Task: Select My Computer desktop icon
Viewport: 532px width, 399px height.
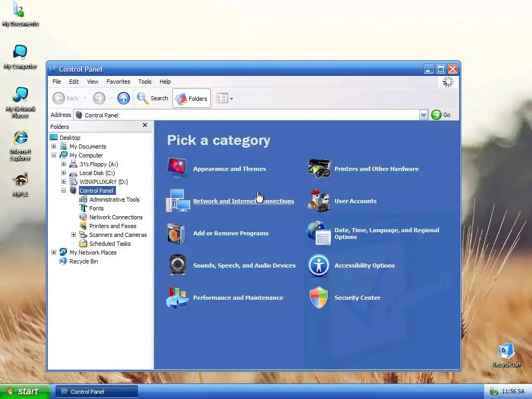Action: coord(20,57)
